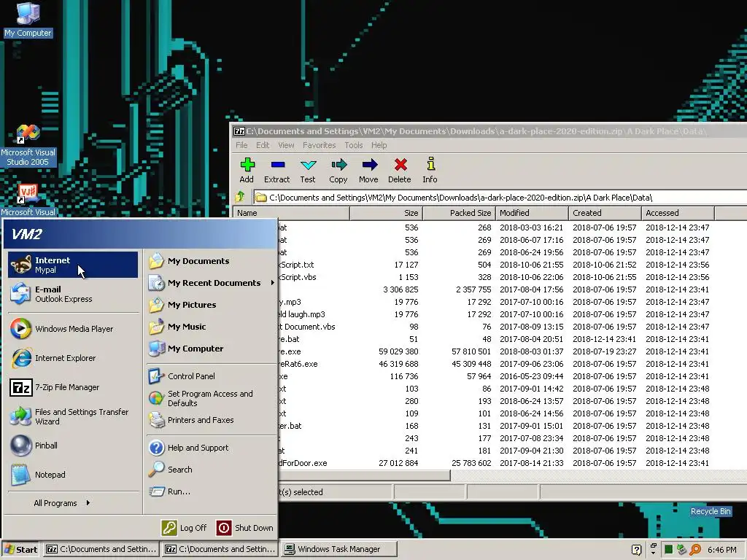Viewport: 747px width, 560px height.
Task: Open the Help menu in 7-Zip
Action: [379, 145]
